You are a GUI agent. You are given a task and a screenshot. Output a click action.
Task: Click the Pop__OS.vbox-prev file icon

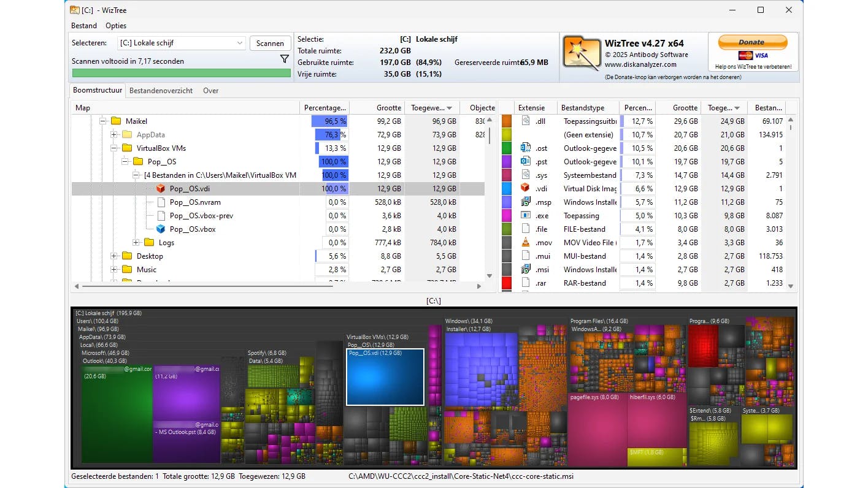tap(161, 216)
